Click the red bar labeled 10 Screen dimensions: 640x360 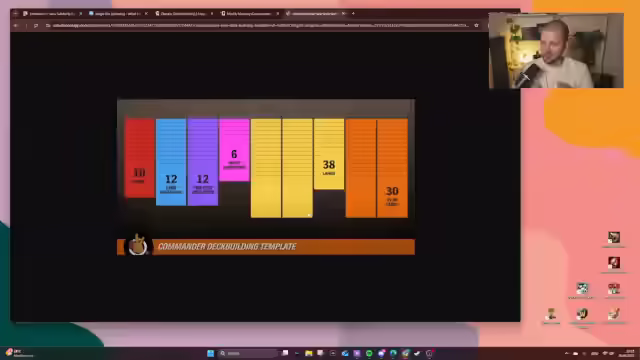tap(140, 158)
